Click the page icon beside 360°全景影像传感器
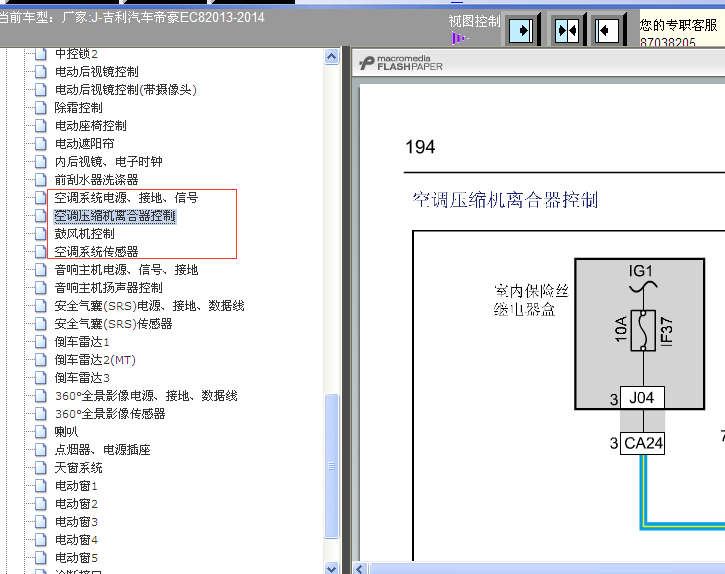This screenshot has width=725, height=574. pos(41,414)
